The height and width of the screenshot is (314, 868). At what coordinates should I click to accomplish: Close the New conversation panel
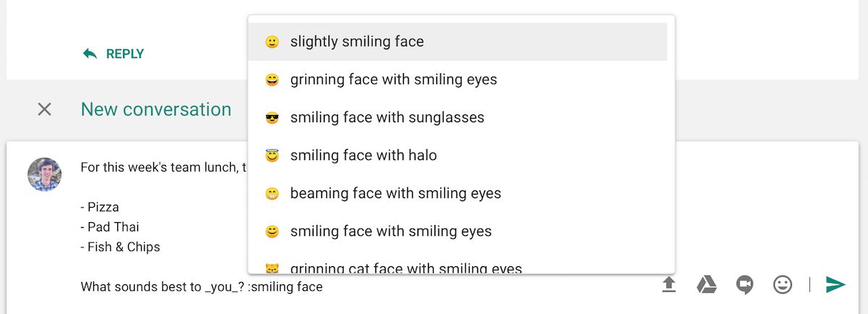44,109
